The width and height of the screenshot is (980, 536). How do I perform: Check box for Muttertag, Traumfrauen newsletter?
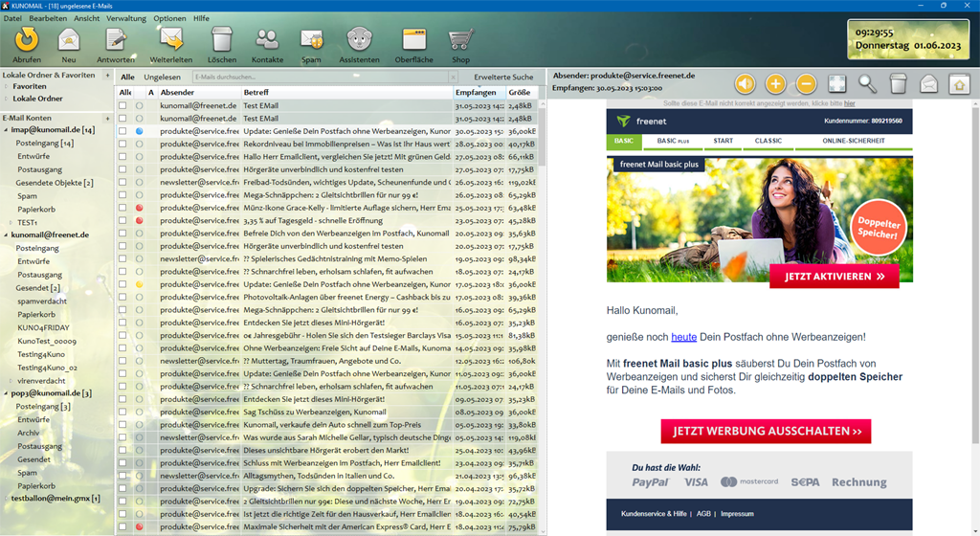pyautogui.click(x=122, y=361)
